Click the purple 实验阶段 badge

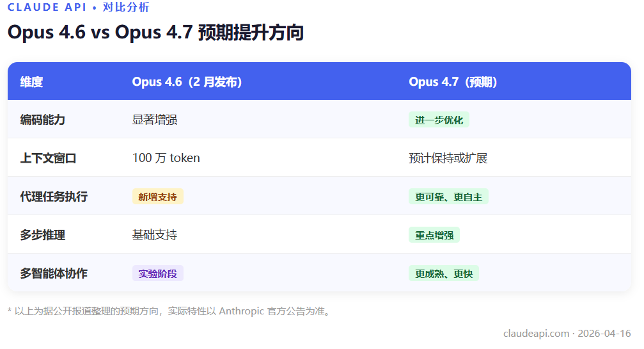tap(157, 273)
